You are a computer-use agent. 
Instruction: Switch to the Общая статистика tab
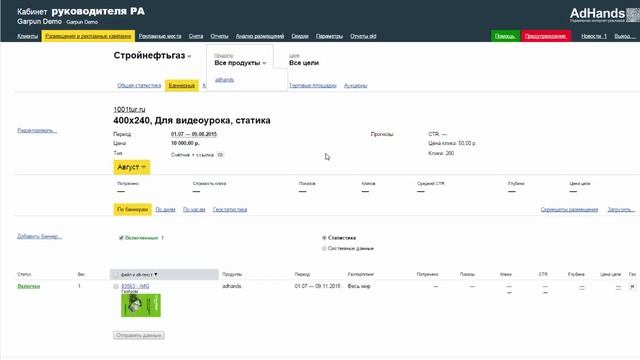tap(139, 85)
